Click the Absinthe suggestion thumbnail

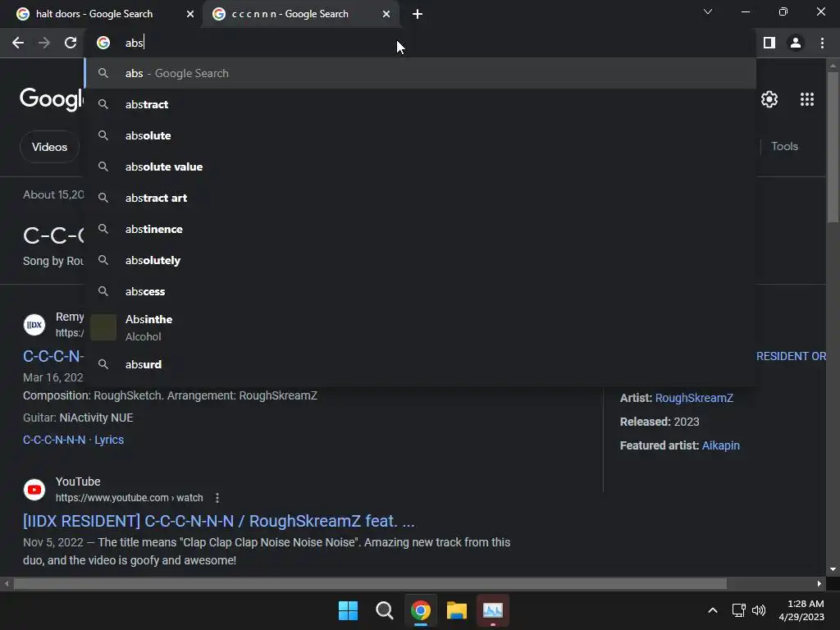[x=103, y=327]
